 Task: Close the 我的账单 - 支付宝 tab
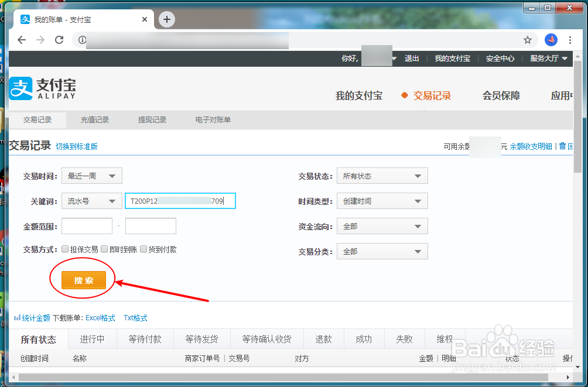(x=145, y=19)
